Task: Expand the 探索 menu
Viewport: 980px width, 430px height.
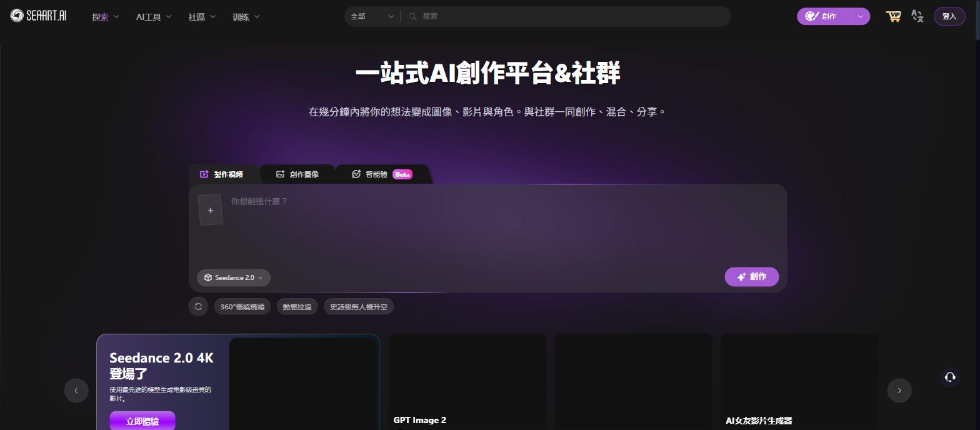Action: 106,17
